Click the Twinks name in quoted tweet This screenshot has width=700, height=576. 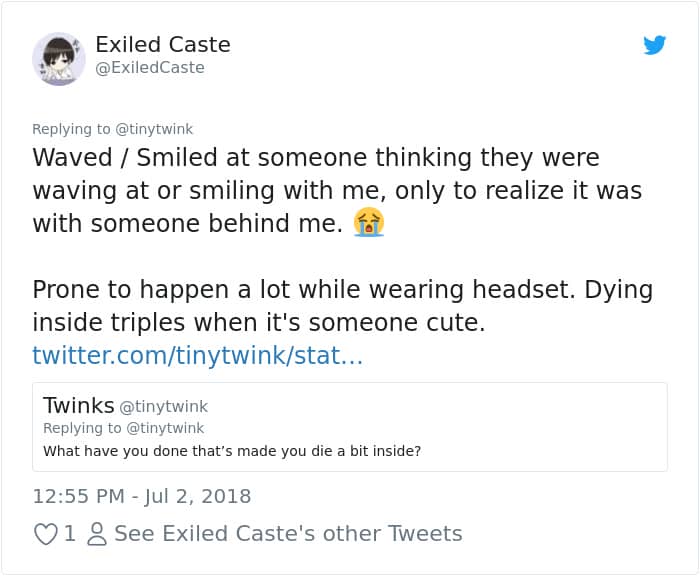click(x=78, y=405)
